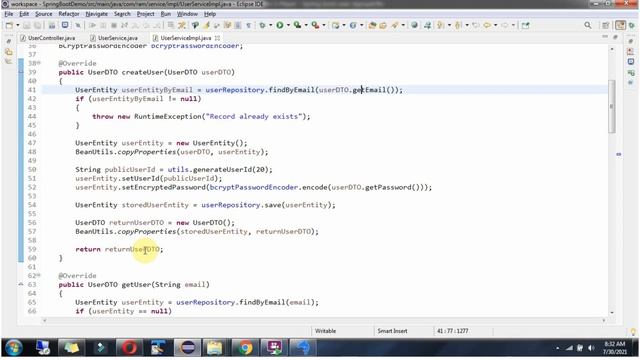Click the Coverage run icon

pos(298,25)
